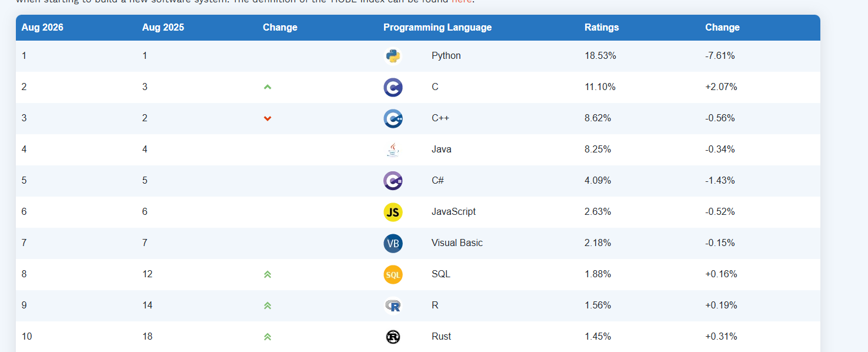This screenshot has height=352, width=868.
Task: Click the Programming Language column header
Action: (438, 28)
